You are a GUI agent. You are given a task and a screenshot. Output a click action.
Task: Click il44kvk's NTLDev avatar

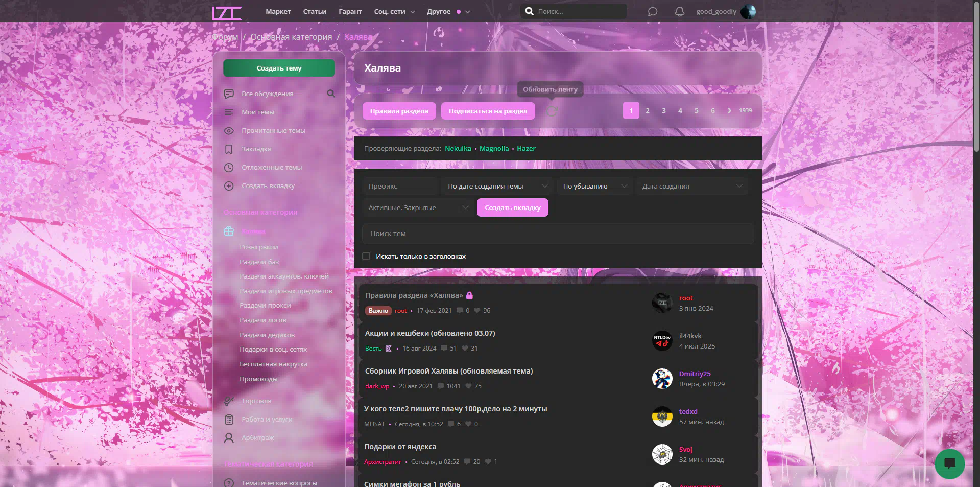[662, 341]
